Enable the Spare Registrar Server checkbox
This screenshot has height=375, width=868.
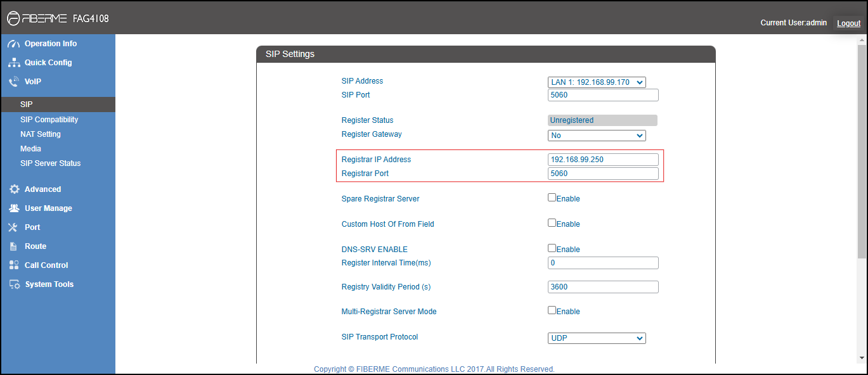(x=552, y=198)
